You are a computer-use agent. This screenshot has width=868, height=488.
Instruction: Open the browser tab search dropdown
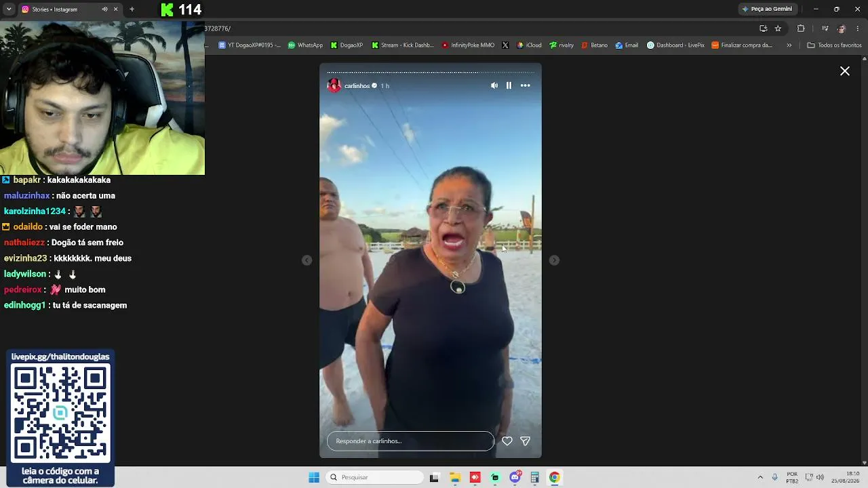click(x=9, y=9)
